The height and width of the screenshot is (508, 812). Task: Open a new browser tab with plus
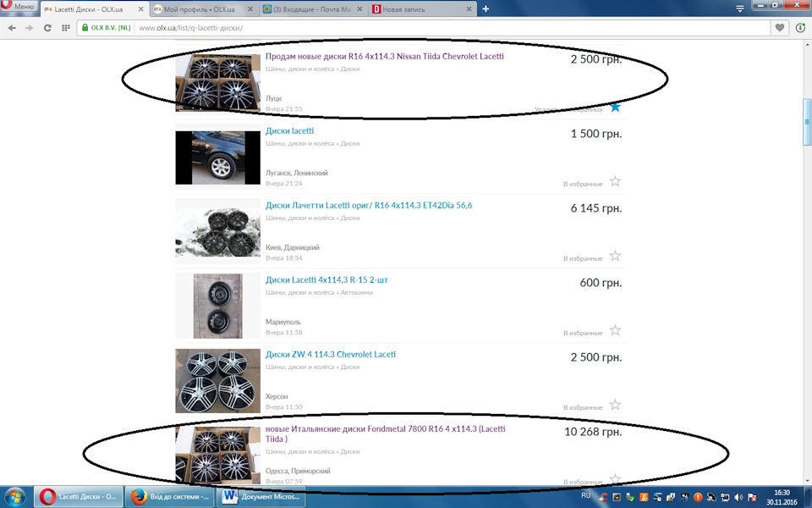point(486,8)
